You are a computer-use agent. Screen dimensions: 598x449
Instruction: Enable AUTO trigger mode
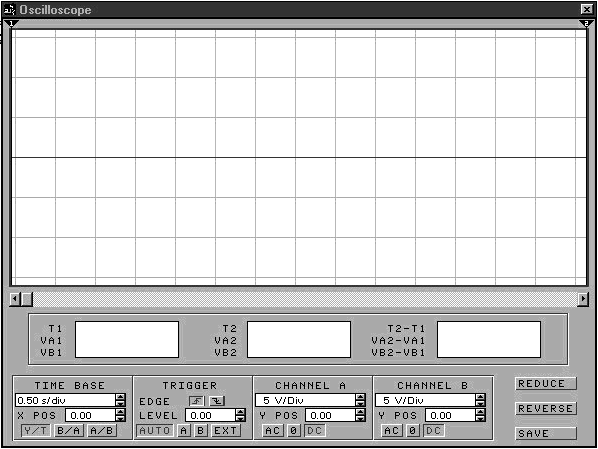tap(155, 431)
